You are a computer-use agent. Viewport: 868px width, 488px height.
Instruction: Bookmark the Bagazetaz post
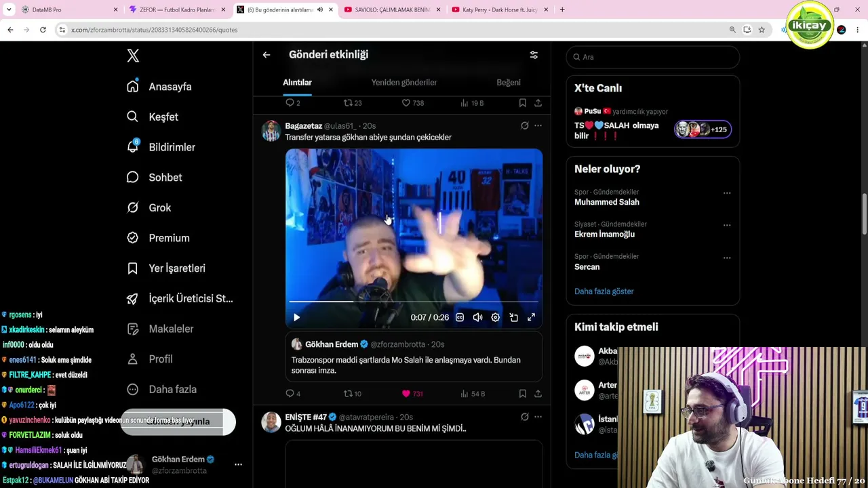(522, 394)
